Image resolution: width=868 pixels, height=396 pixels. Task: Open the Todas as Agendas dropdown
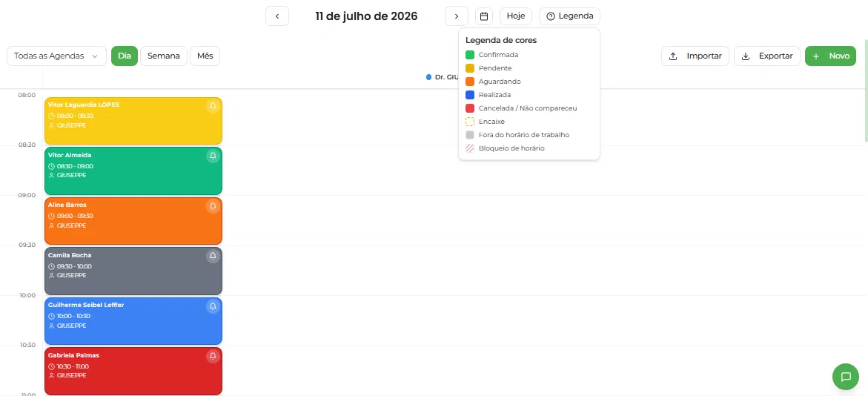56,56
